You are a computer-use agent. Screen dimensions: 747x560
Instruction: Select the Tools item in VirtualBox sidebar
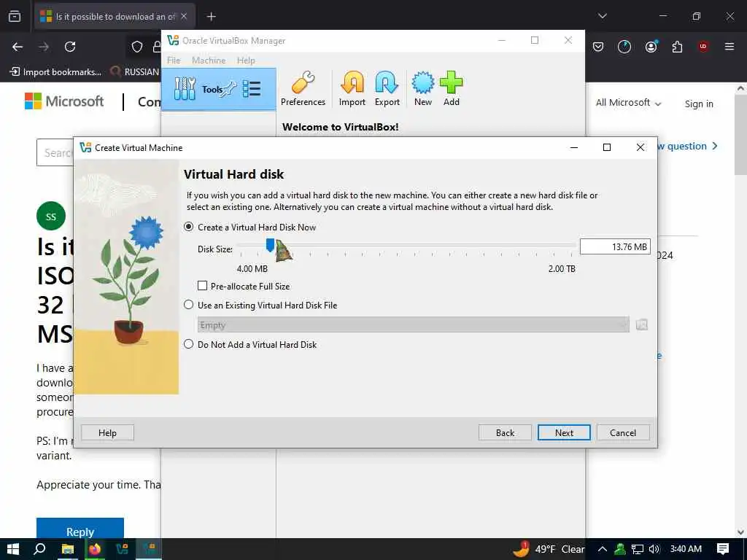219,89
